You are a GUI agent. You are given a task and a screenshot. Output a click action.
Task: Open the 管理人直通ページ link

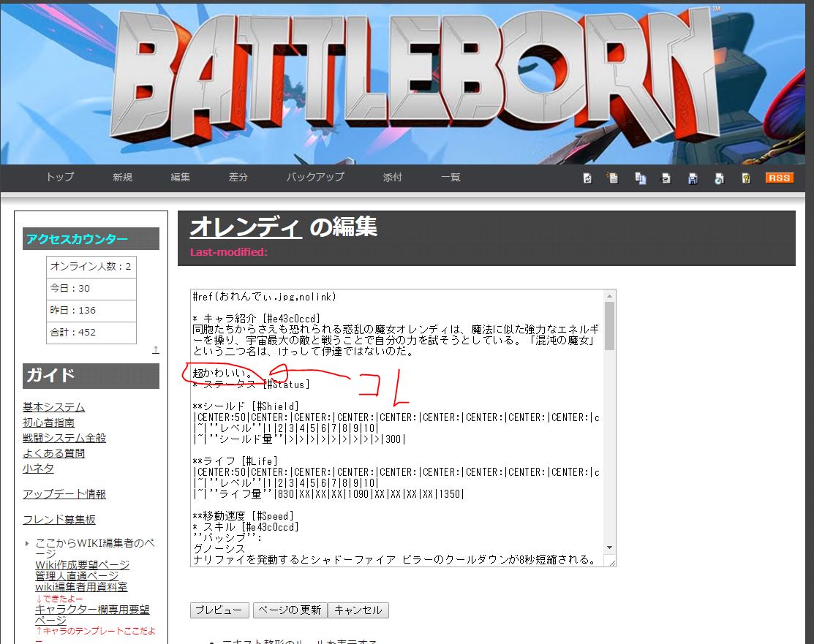(77, 575)
